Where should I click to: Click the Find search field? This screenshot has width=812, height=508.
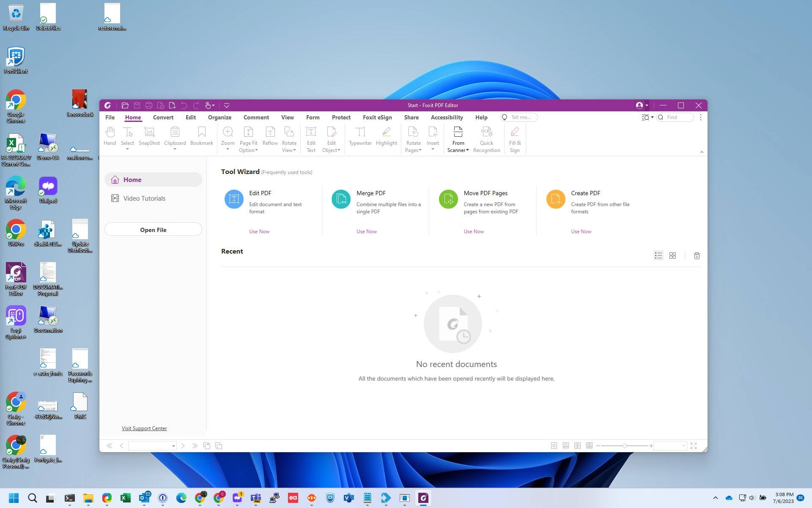675,117
